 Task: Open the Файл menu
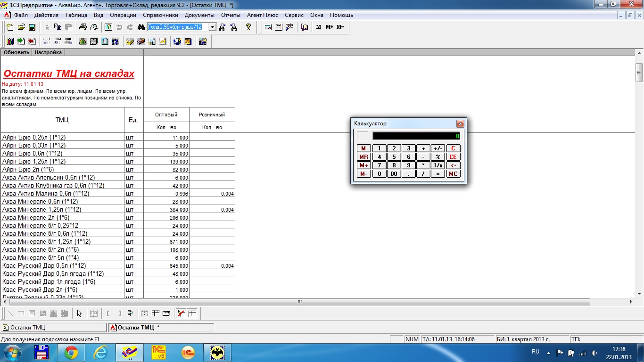tap(21, 15)
